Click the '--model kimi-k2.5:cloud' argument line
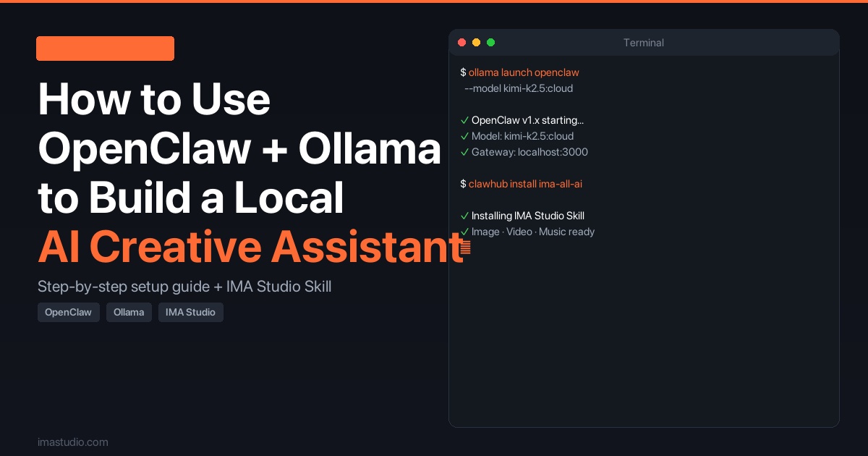Viewport: 868px width, 456px height. pos(519,88)
